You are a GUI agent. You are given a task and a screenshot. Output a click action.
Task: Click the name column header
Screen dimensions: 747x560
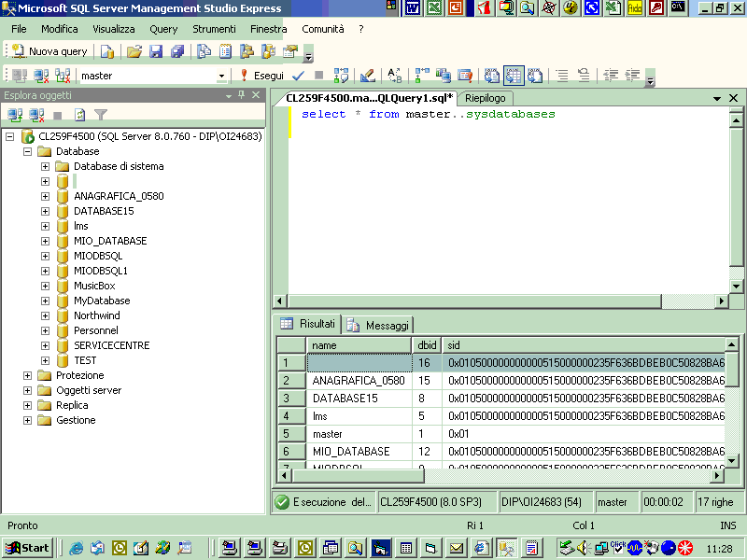coord(359,345)
